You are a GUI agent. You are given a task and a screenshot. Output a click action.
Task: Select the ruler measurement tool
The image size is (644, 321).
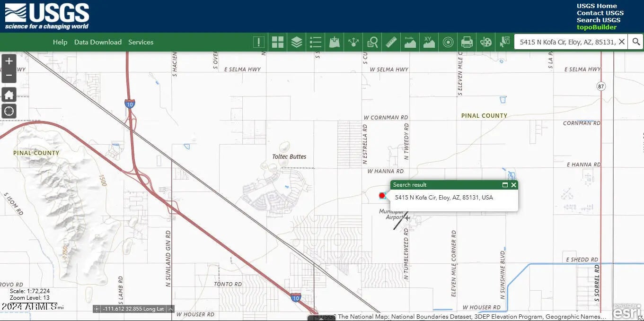[391, 42]
